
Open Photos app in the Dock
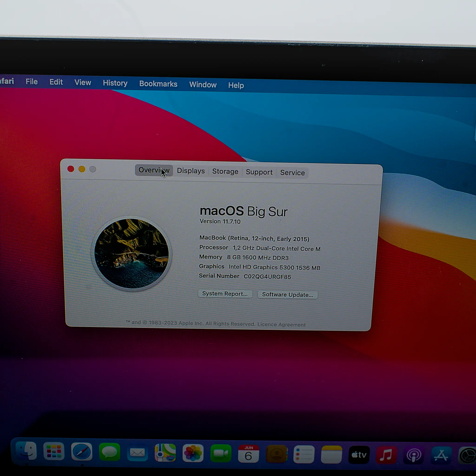193,453
